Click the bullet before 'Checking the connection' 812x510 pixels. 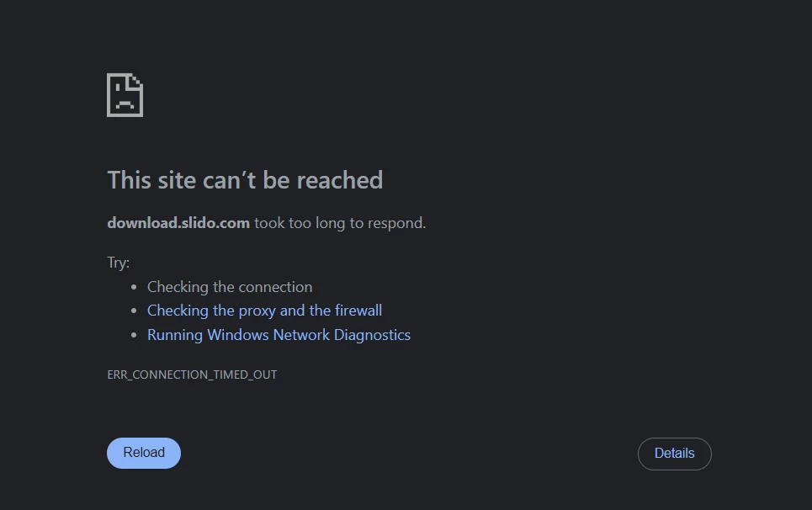click(x=134, y=288)
